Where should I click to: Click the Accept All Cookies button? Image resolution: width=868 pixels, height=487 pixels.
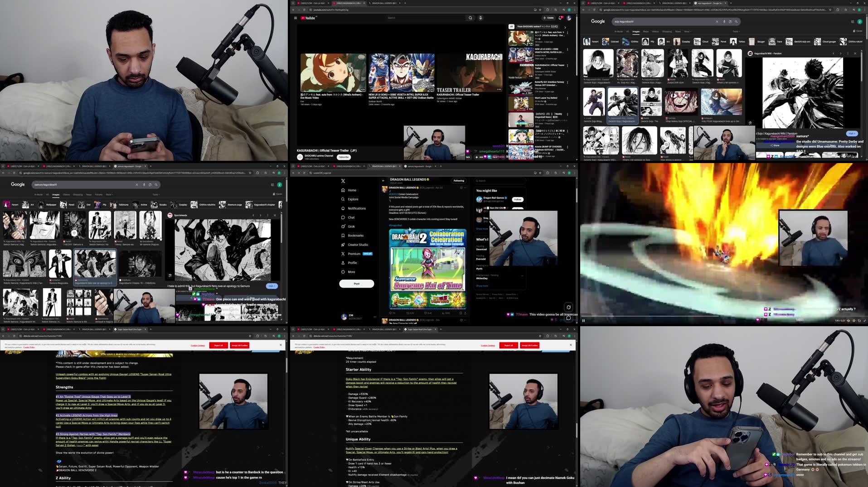[x=239, y=345]
